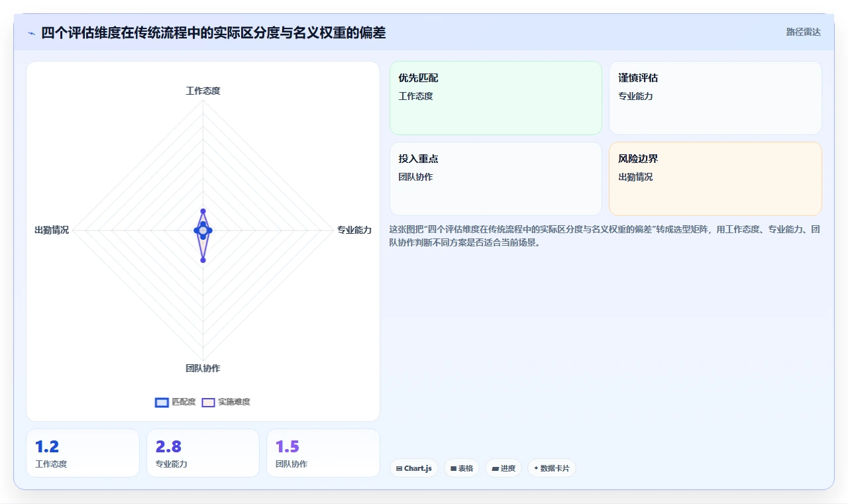848x504 pixels.
Task: Click the 专业能力 radar axis label
Action: pos(354,230)
